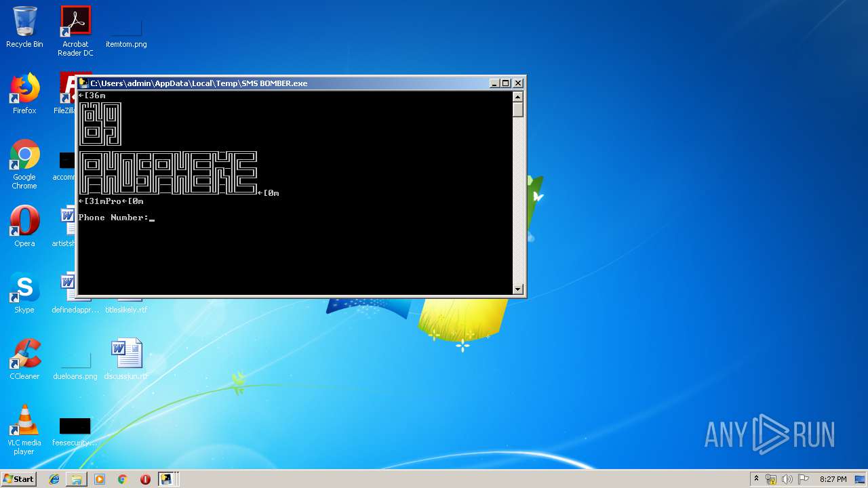Switch to the SMS BOMBER taskbar item
The height and width of the screenshot is (488, 868).
click(x=166, y=479)
